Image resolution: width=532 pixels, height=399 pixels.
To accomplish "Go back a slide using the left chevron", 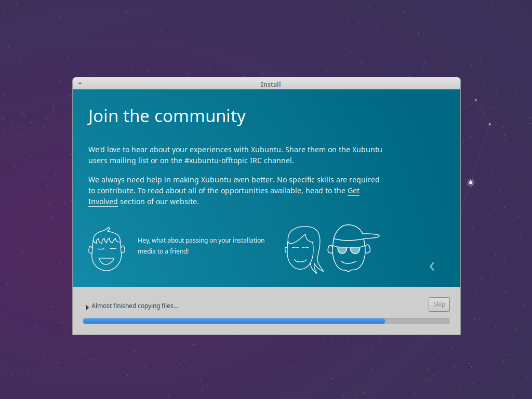I will (432, 266).
